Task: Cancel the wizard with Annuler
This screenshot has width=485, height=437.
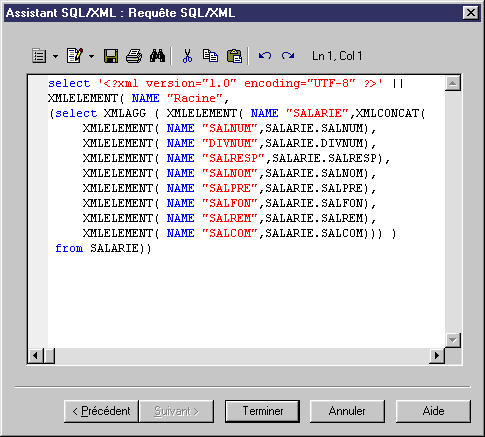Action: (347, 411)
